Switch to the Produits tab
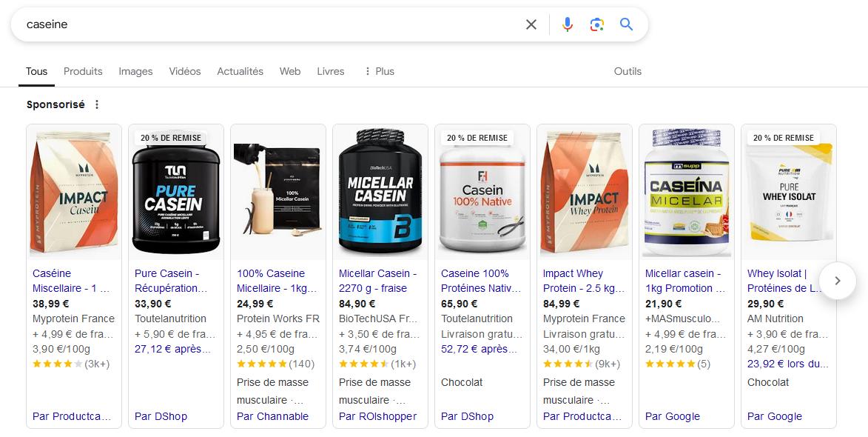The width and height of the screenshot is (868, 437). coord(83,71)
